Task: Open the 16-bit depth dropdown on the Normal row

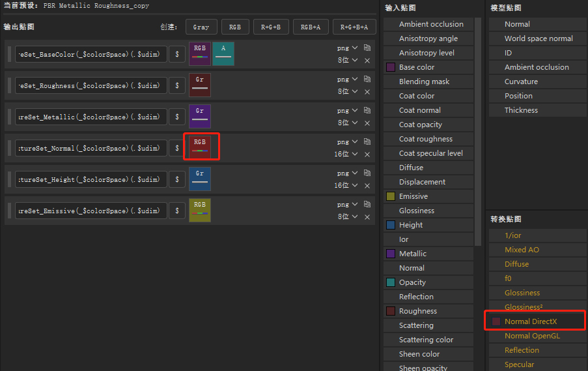Action: [346, 154]
